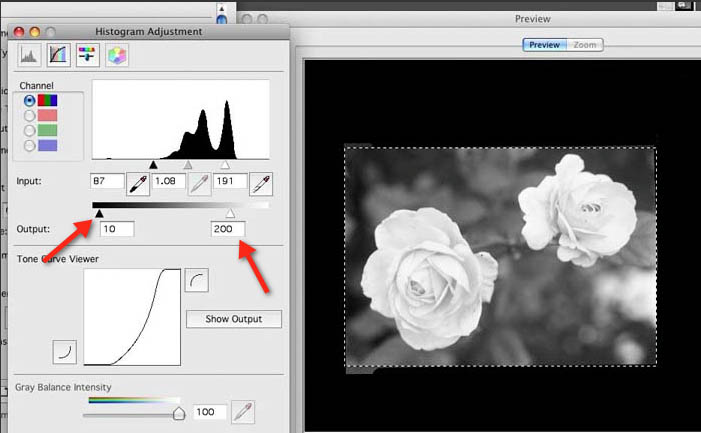
Task: Pick the gamma gray eyedropper
Action: tap(199, 184)
